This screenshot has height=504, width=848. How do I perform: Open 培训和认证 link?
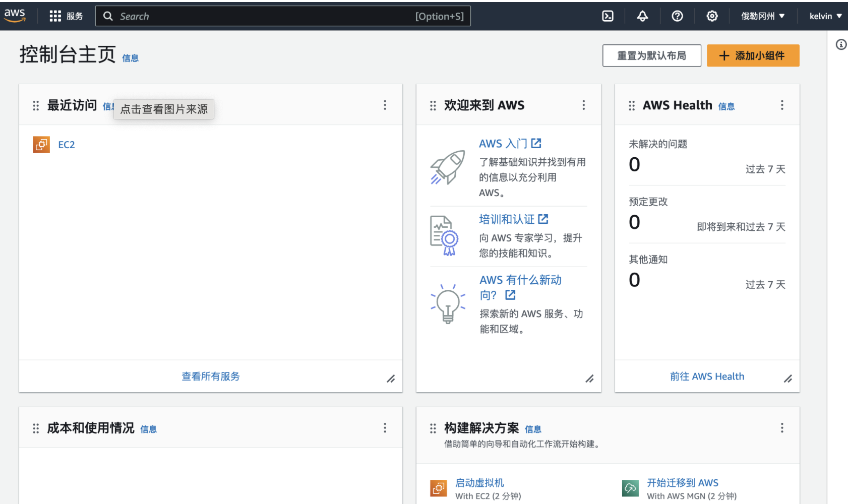(513, 219)
